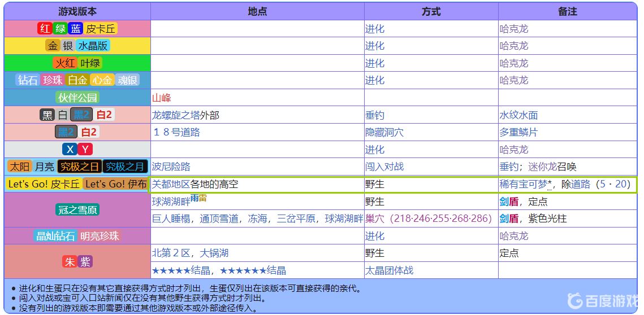Click the 三岔平原 link
Viewport: 644px width, 315px height.
[296, 218]
